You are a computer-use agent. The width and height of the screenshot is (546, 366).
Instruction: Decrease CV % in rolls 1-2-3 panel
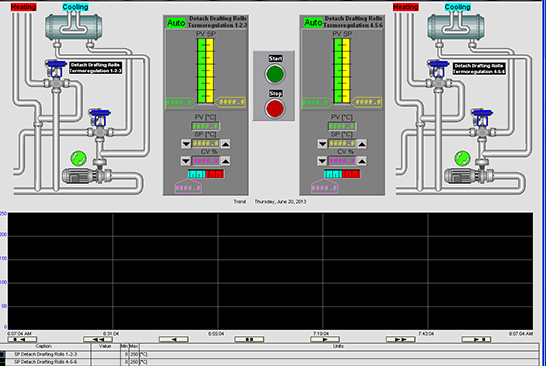[x=186, y=161]
